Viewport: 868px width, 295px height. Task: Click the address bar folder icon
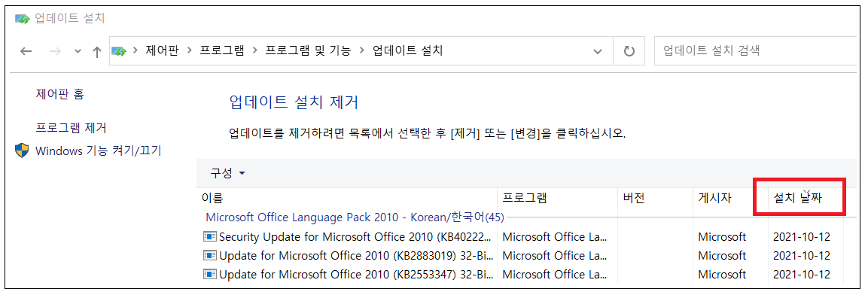click(x=119, y=51)
